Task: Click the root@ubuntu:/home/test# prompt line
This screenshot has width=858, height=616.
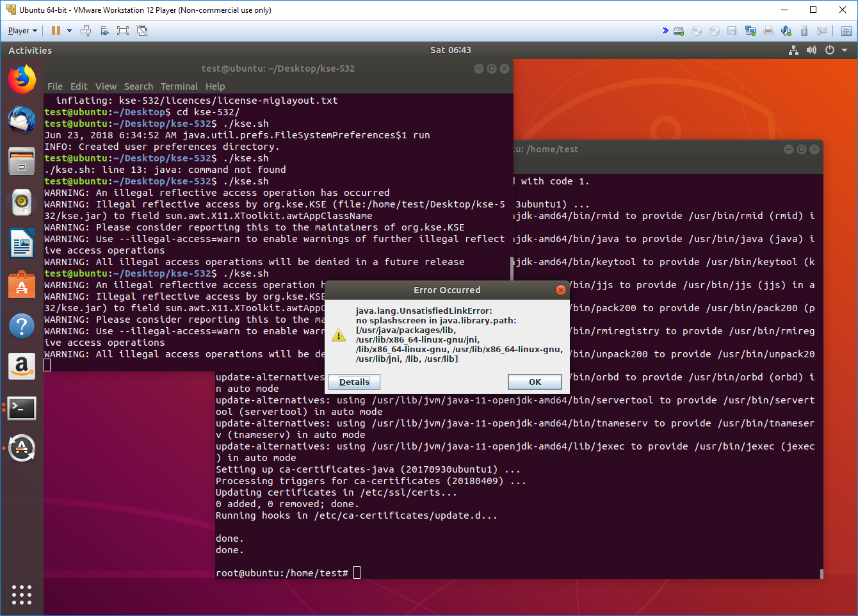Action: point(282,573)
